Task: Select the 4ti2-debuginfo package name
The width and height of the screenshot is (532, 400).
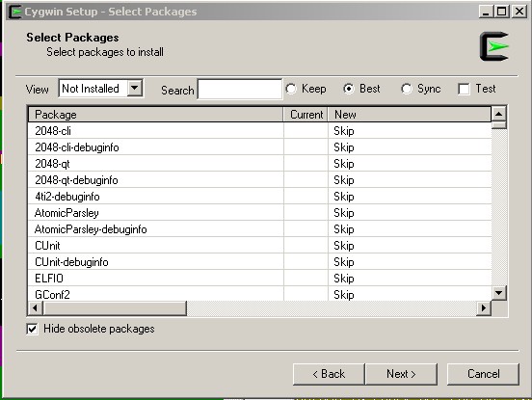Action: click(x=67, y=196)
